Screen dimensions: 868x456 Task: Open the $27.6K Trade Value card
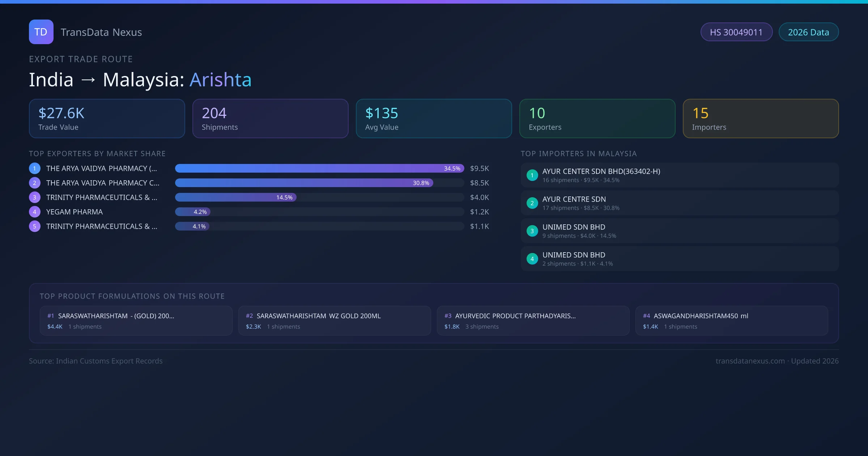[x=107, y=118]
